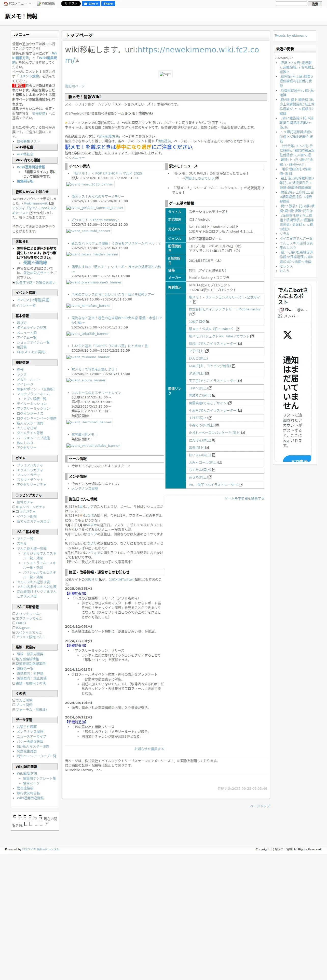The width and height of the screenshot is (327, 980).
Task: Expand フォーラム(掲示板) tree item
Action: (x=14, y=710)
